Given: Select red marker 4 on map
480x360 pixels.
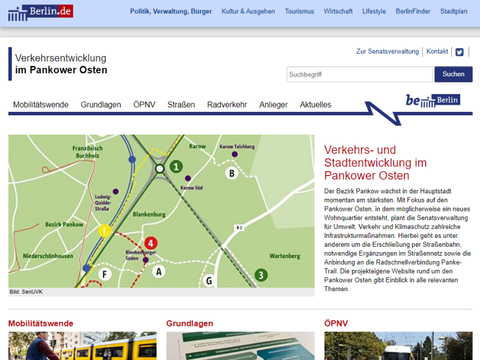Looking at the screenshot, I should coord(151,243).
